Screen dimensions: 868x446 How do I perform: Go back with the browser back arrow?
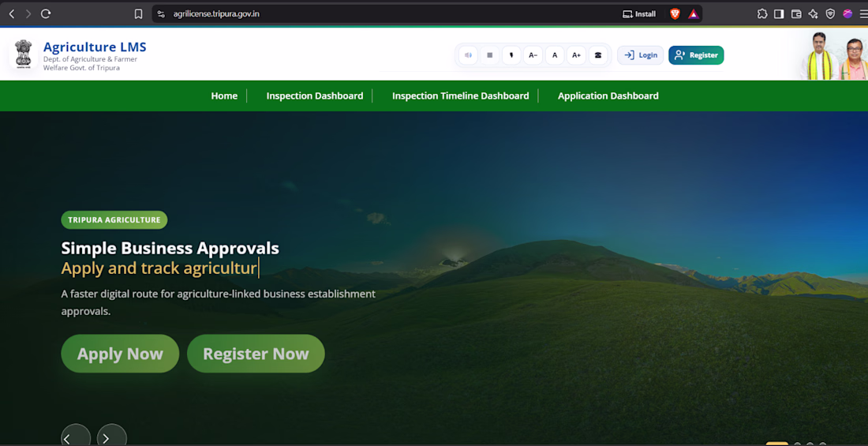pyautogui.click(x=12, y=14)
